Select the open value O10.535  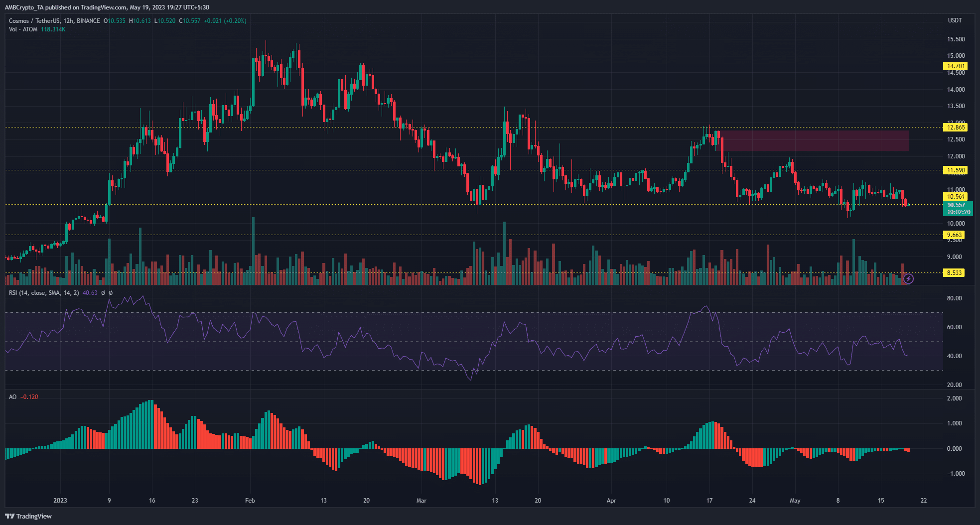pos(114,21)
